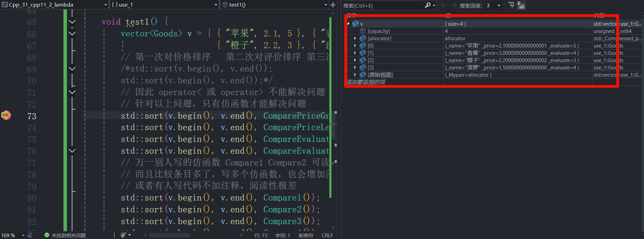Click the test1 function name in code
Image resolution: width=644 pixels, height=239 pixels.
pyautogui.click(x=137, y=22)
